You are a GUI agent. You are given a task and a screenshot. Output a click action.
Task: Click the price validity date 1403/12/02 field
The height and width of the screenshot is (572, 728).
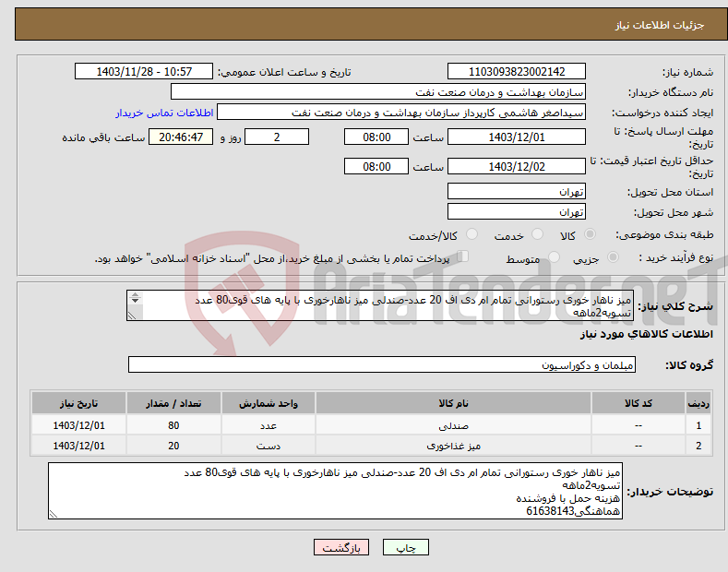pos(517,166)
